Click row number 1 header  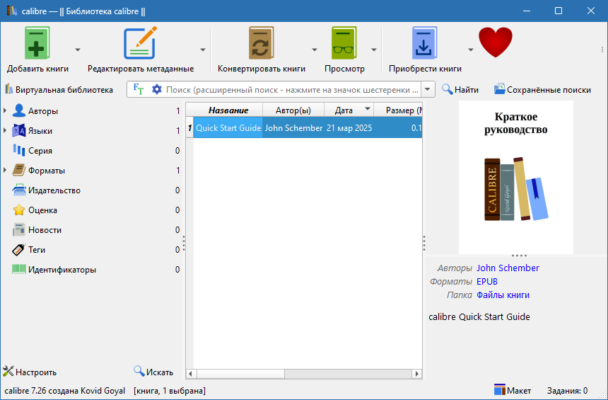click(x=190, y=128)
